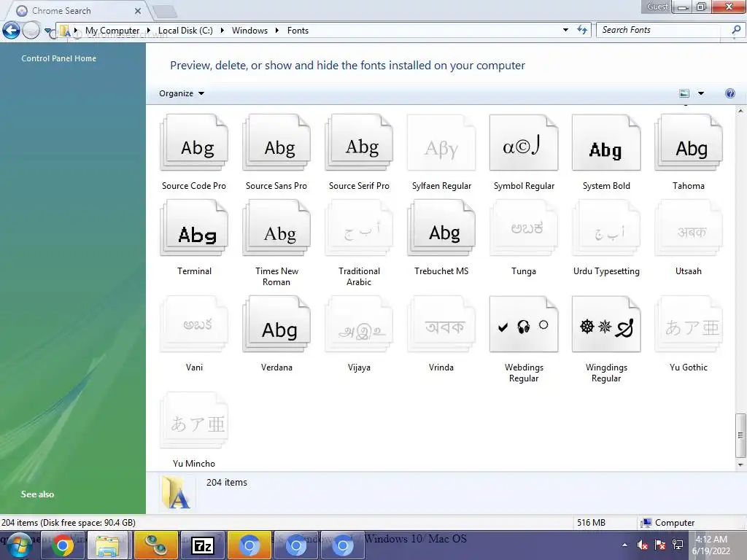
Task: Select the Source Sans Pro font icon
Action: (276, 142)
